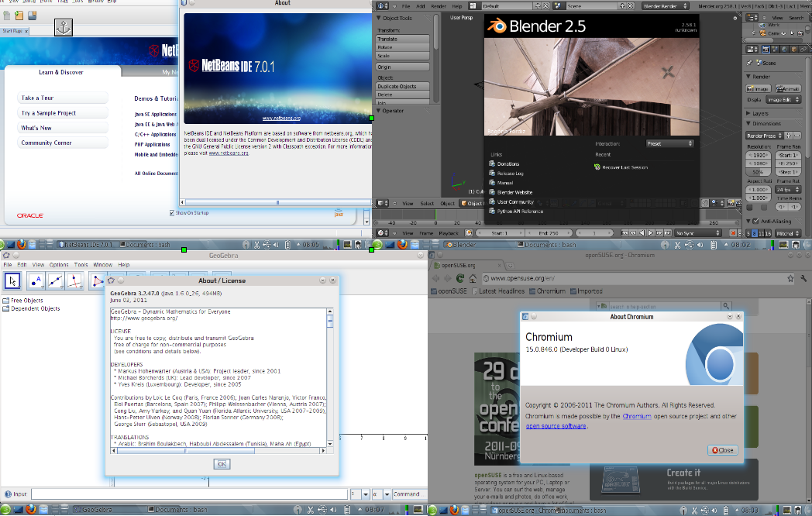
Task: Collapse the Dimensions panel in Blender
Action: click(x=748, y=124)
